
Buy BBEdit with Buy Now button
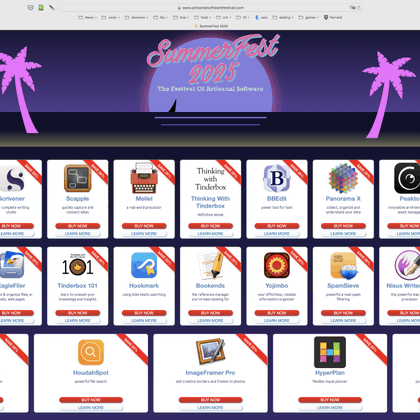277,226
